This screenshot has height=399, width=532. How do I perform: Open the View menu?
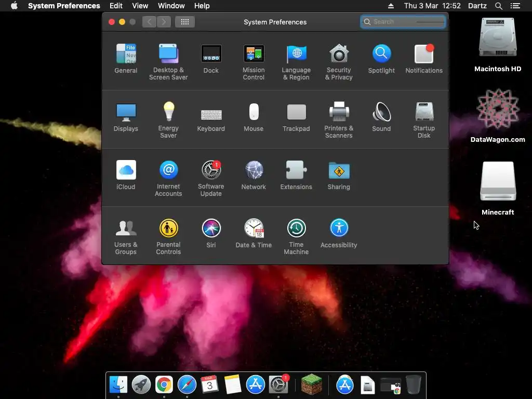tap(140, 6)
